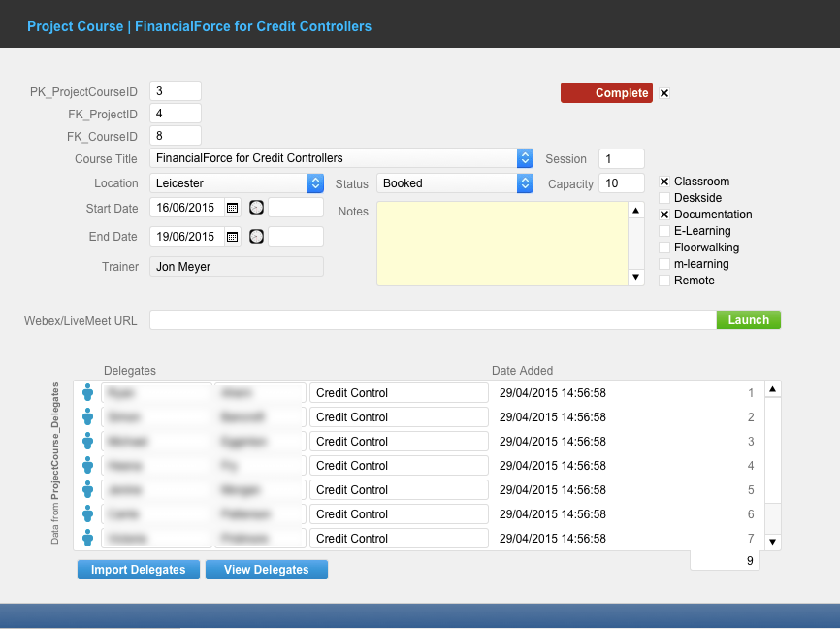The height and width of the screenshot is (629, 840).
Task: Toggle the checkbox beside the Complete button
Action: pos(664,93)
